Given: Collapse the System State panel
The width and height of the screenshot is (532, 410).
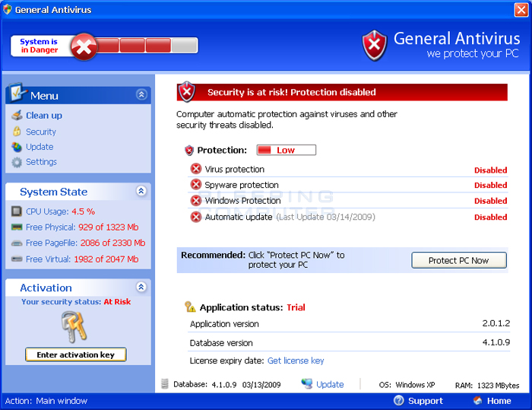Looking at the screenshot, I should click(x=141, y=191).
